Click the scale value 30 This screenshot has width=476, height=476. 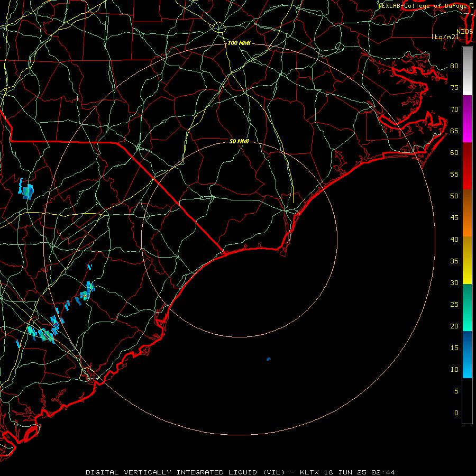click(454, 282)
